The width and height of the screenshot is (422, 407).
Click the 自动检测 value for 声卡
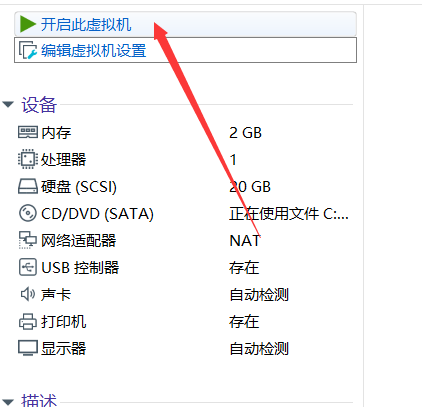(259, 294)
